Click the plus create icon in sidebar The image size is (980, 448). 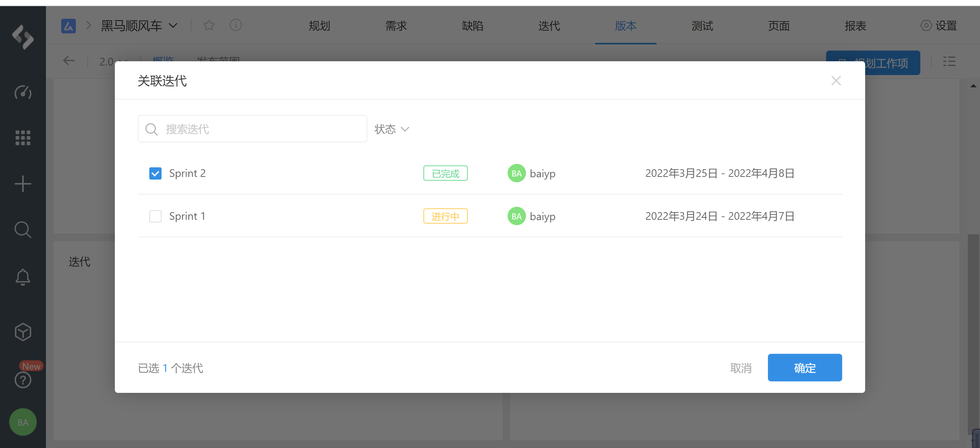point(23,184)
